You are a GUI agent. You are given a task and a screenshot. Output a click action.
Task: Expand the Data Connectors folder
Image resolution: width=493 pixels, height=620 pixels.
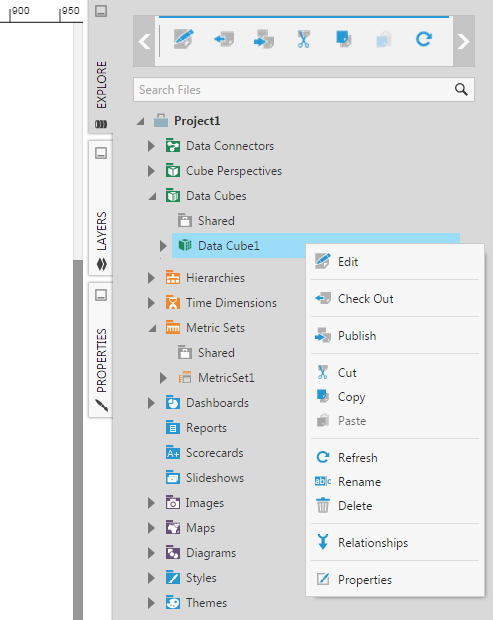[x=151, y=146]
